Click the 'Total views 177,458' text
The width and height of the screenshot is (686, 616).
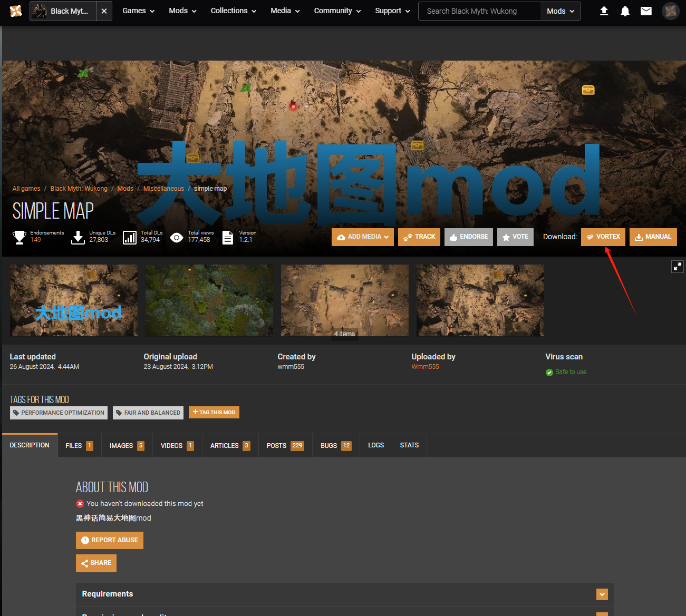pos(200,236)
